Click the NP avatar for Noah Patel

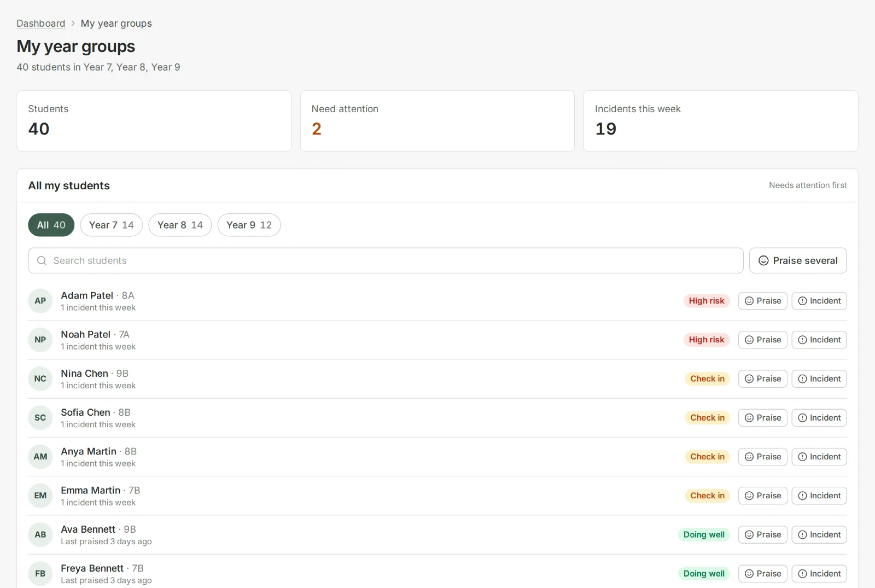click(40, 340)
